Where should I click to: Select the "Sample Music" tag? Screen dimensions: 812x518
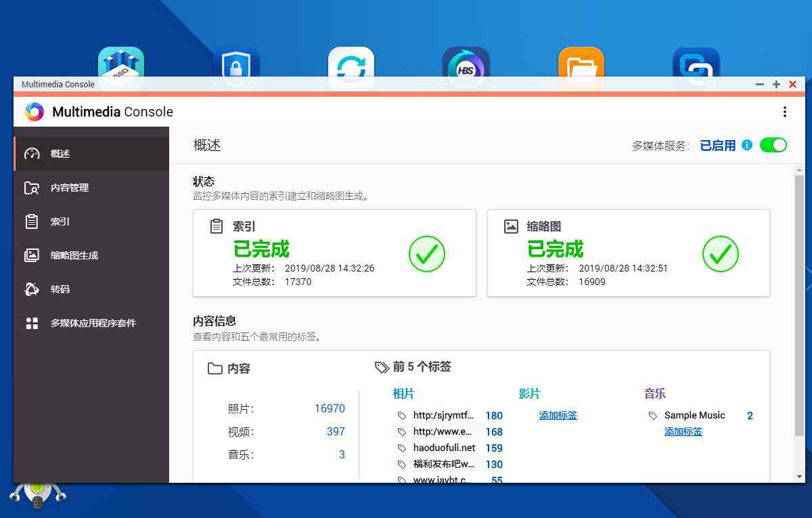[x=694, y=415]
